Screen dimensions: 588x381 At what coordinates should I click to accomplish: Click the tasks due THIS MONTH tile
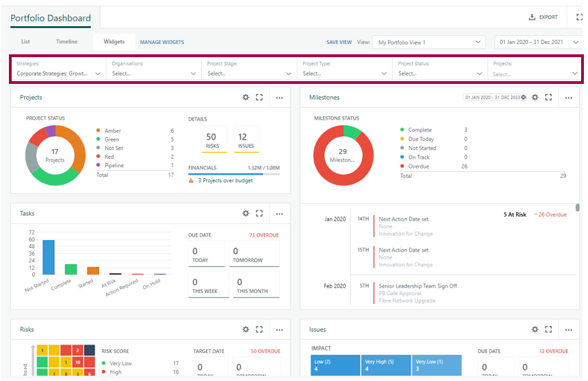click(x=256, y=285)
